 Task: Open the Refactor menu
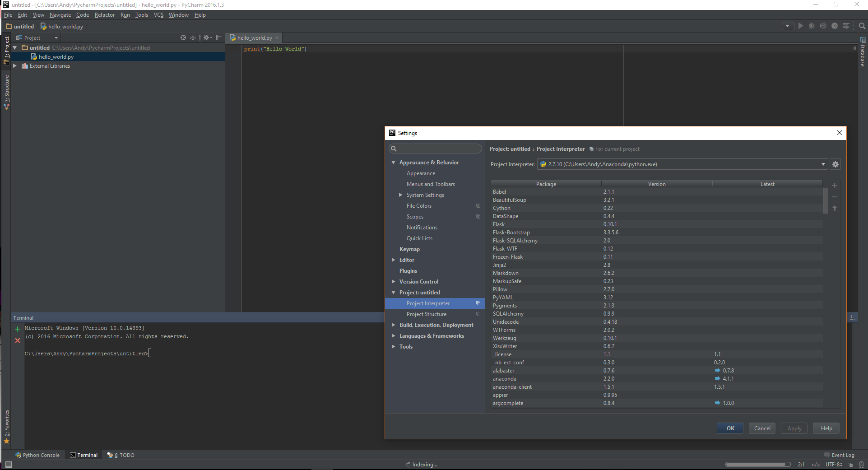pos(105,15)
